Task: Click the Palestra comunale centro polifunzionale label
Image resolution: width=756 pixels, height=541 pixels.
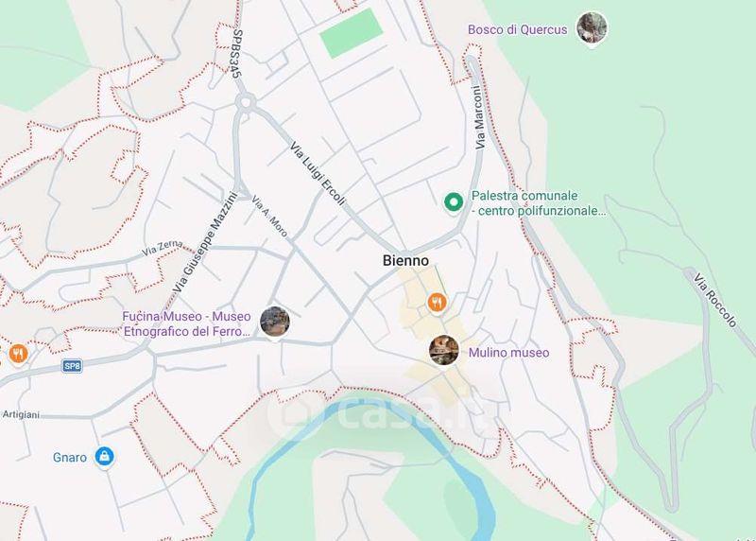Action: coord(539,203)
